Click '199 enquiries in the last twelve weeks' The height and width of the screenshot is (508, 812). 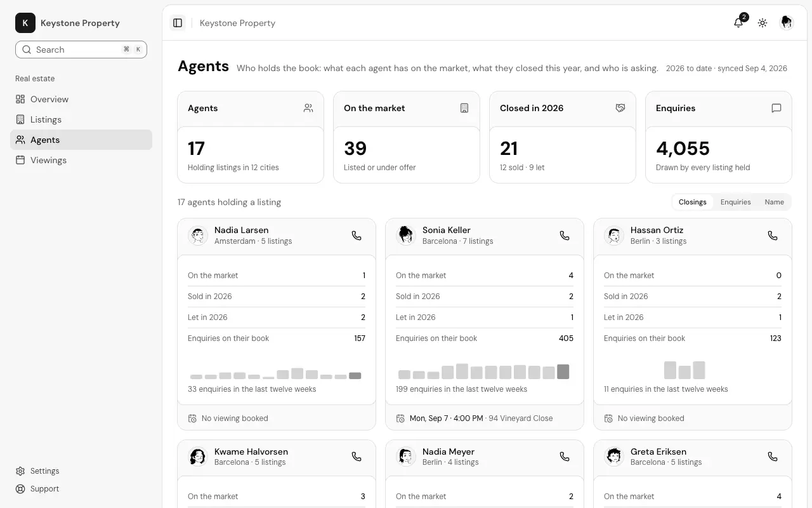coord(461,389)
